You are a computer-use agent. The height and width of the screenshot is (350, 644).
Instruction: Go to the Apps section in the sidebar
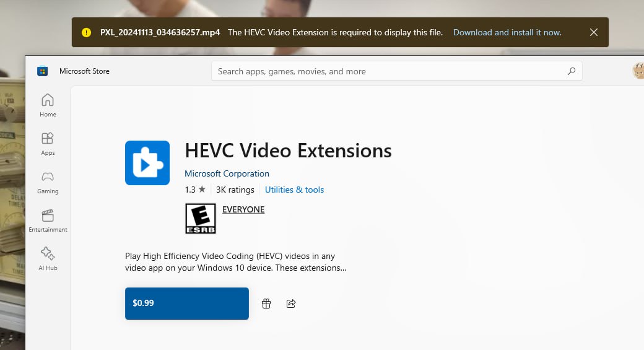48,143
